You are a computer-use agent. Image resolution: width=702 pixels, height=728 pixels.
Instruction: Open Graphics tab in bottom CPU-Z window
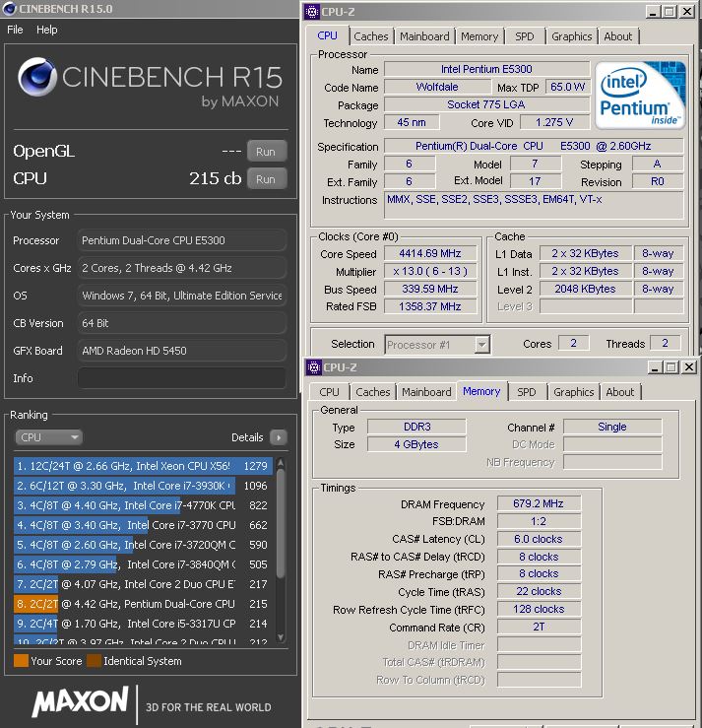(x=573, y=392)
